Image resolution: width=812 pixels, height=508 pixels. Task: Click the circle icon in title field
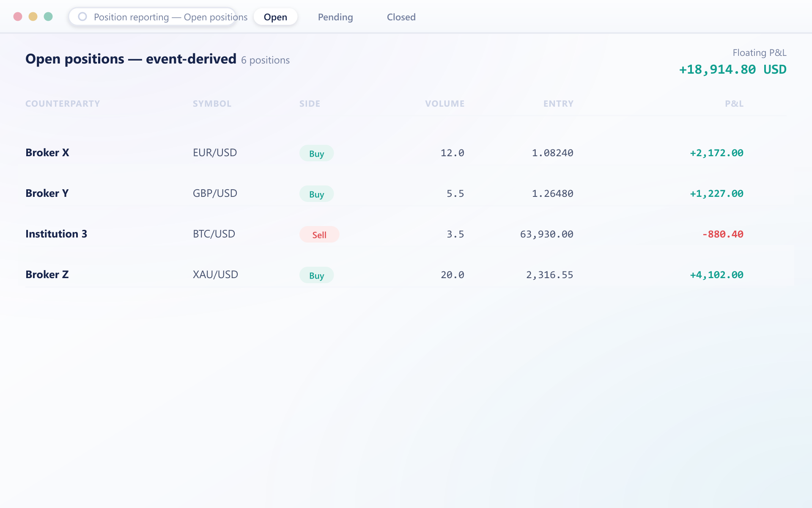[82, 17]
